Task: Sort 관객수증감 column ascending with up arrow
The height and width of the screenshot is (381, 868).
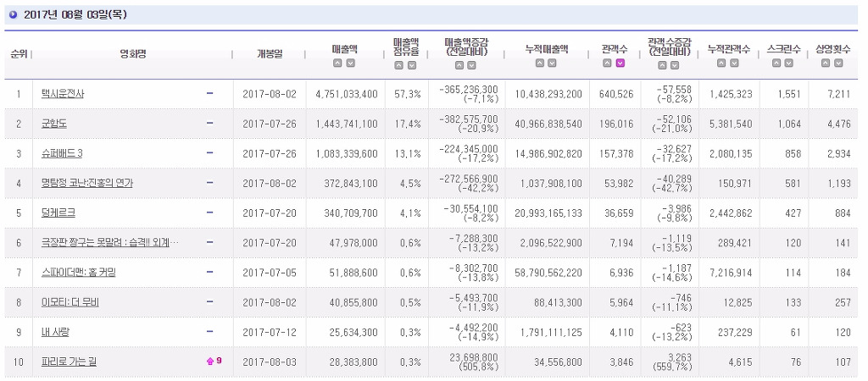Action: point(661,65)
